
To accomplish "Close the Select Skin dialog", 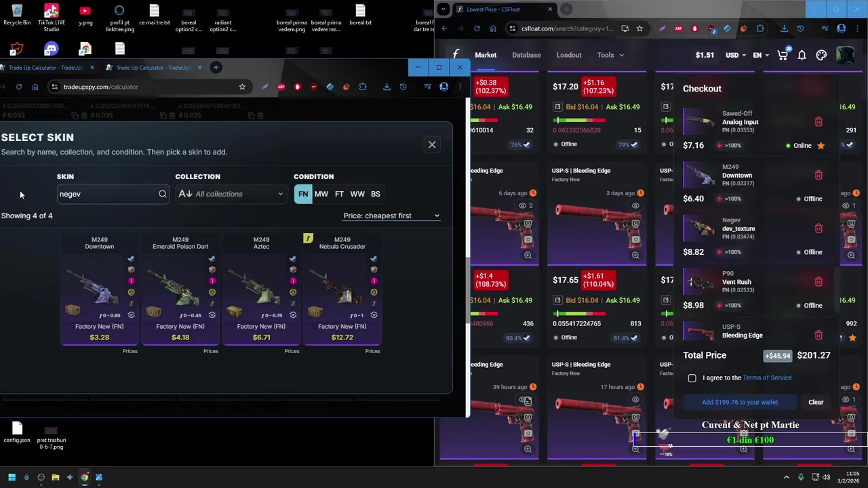I will tap(432, 144).
